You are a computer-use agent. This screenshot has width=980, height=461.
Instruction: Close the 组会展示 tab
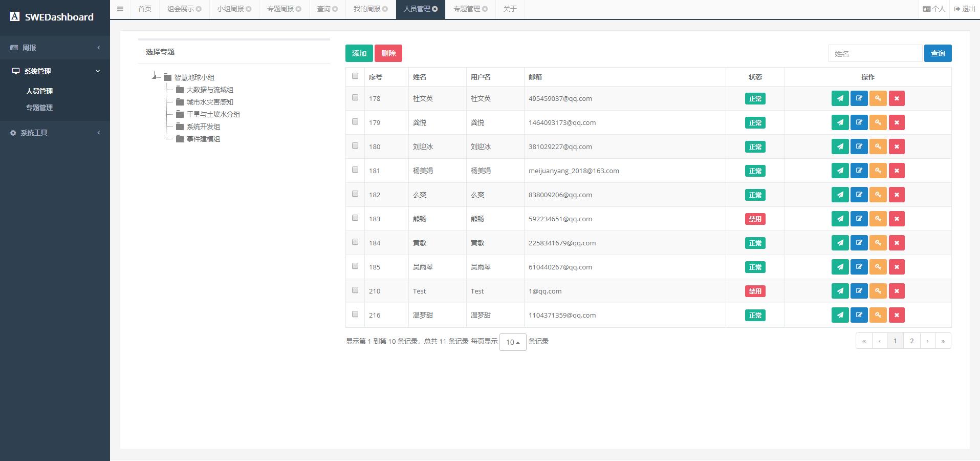pyautogui.click(x=199, y=9)
